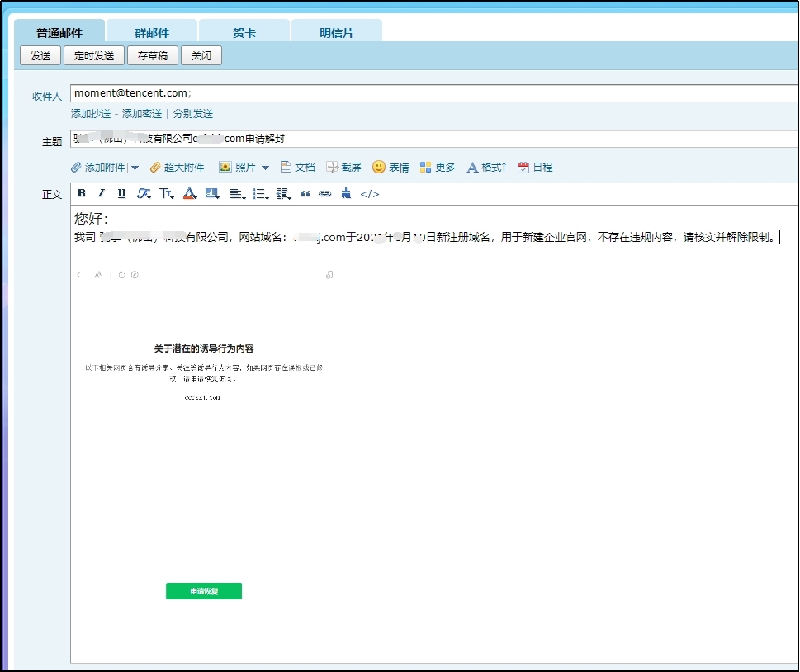Toggle bold formatting in the editor
This screenshot has height=672, width=800.
(x=82, y=194)
